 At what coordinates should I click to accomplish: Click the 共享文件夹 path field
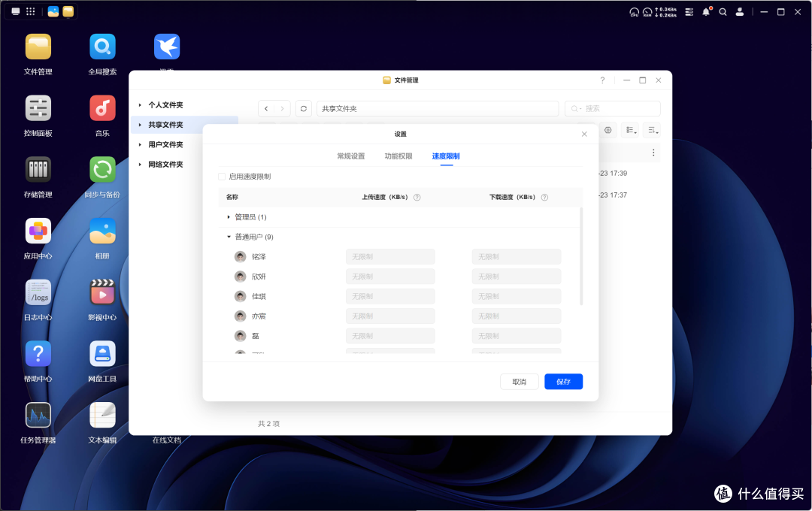[x=438, y=109]
